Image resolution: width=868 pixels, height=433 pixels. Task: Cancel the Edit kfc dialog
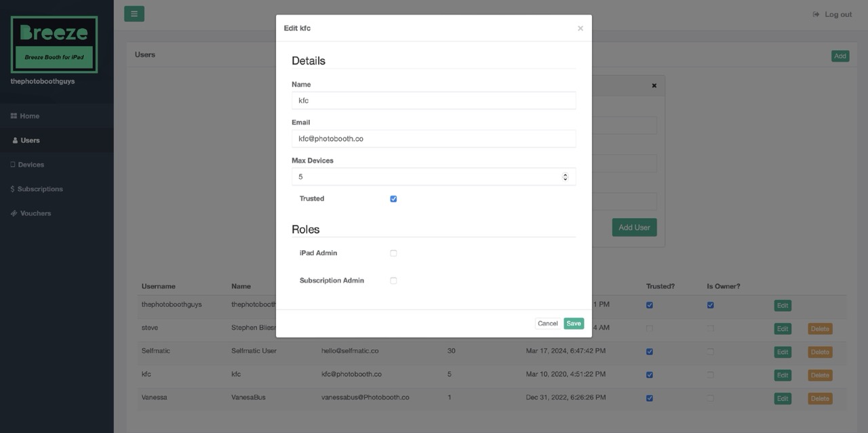(x=547, y=324)
